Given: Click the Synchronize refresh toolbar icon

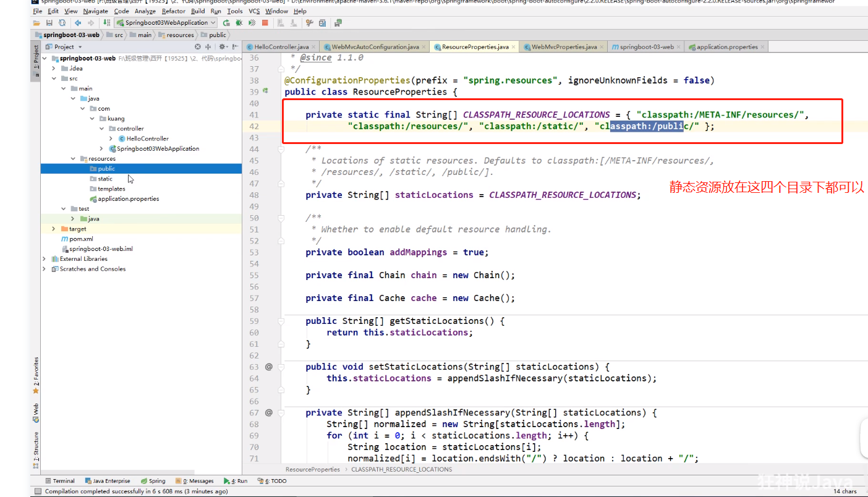Looking at the screenshot, I should [x=62, y=23].
